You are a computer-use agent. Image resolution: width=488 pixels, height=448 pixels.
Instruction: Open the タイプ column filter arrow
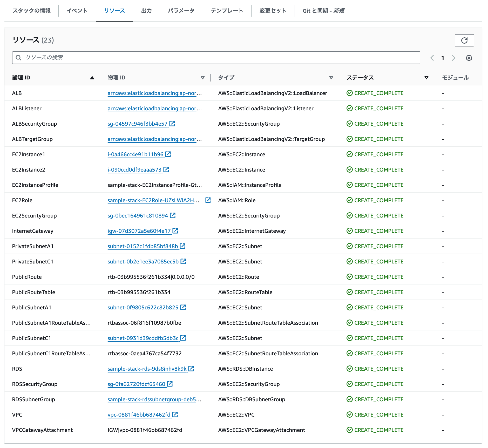[x=331, y=77]
